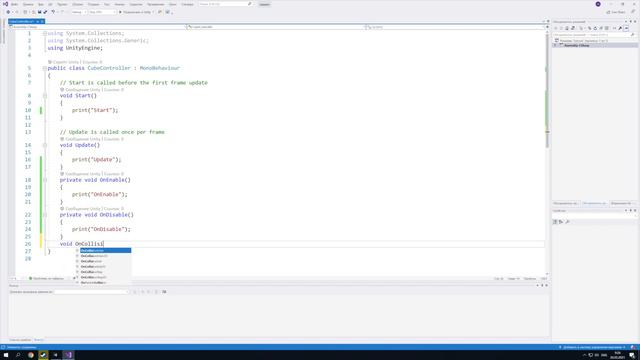Click the no problems found indicator
Screen dimensions: 640x360
47,278
